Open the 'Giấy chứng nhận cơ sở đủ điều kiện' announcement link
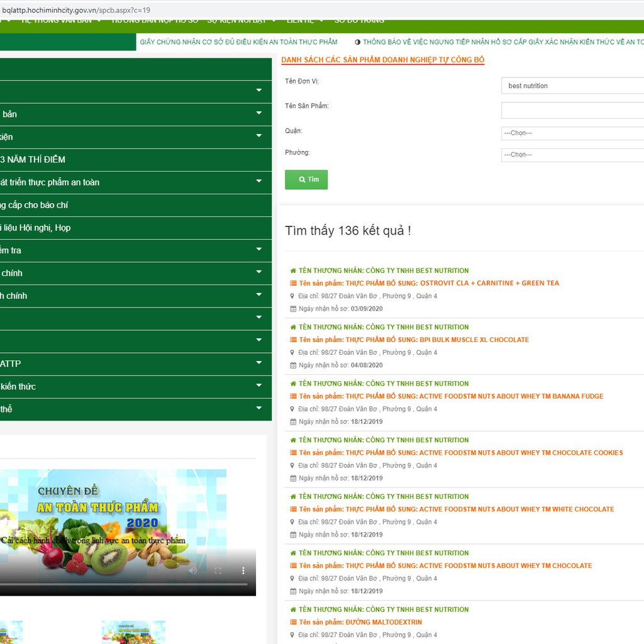The height and width of the screenshot is (644, 644). tap(238, 42)
